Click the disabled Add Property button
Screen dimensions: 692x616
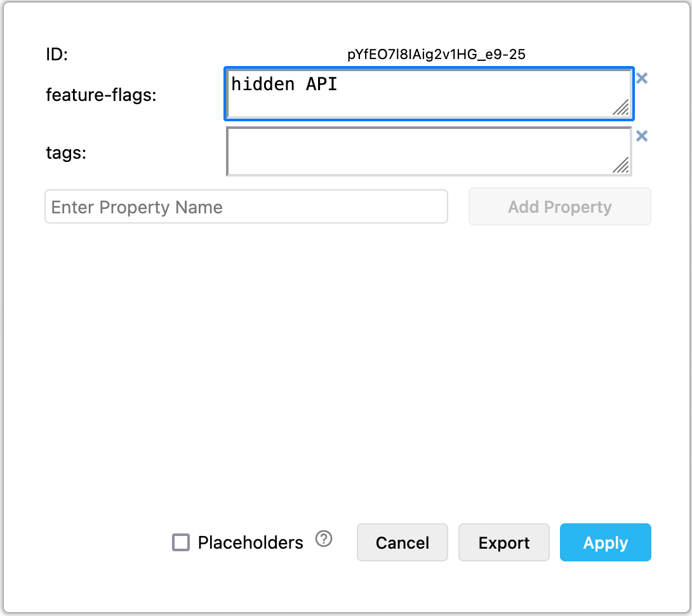(559, 206)
